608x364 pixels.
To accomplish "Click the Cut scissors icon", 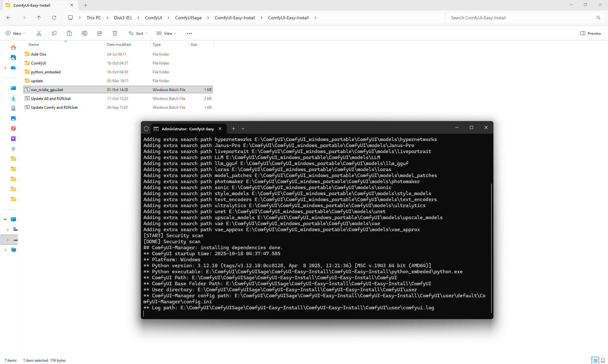I will (39, 33).
